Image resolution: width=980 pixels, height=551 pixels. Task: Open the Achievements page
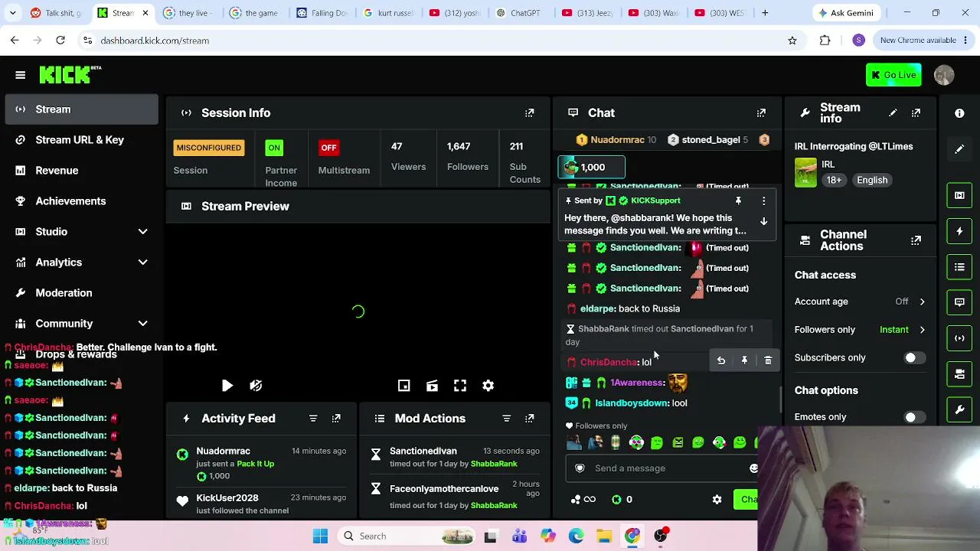click(81, 201)
